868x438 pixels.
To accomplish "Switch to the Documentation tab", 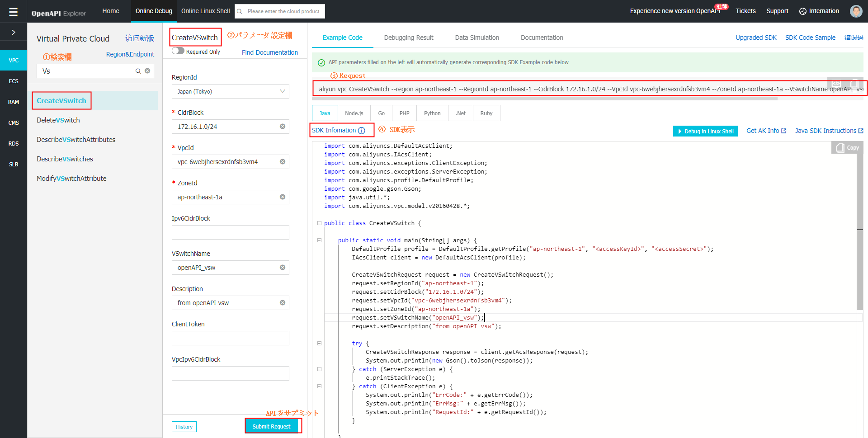I will coord(542,38).
